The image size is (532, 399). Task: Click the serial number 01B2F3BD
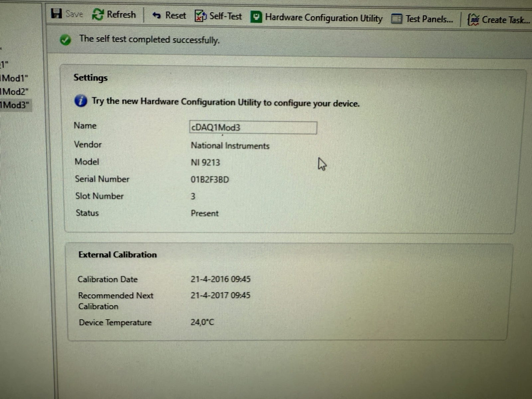coord(210,180)
